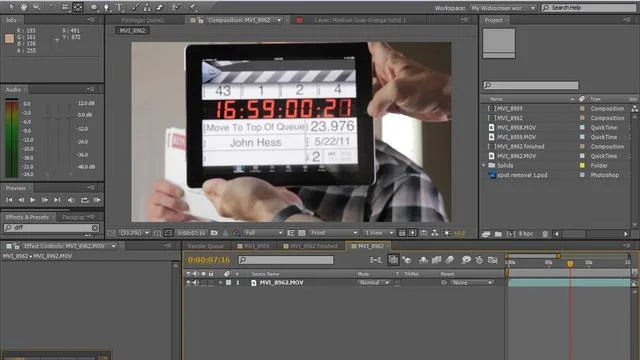Open the Front 3D view dropdown
Viewport: 640px width, 360px height.
coord(333,233)
